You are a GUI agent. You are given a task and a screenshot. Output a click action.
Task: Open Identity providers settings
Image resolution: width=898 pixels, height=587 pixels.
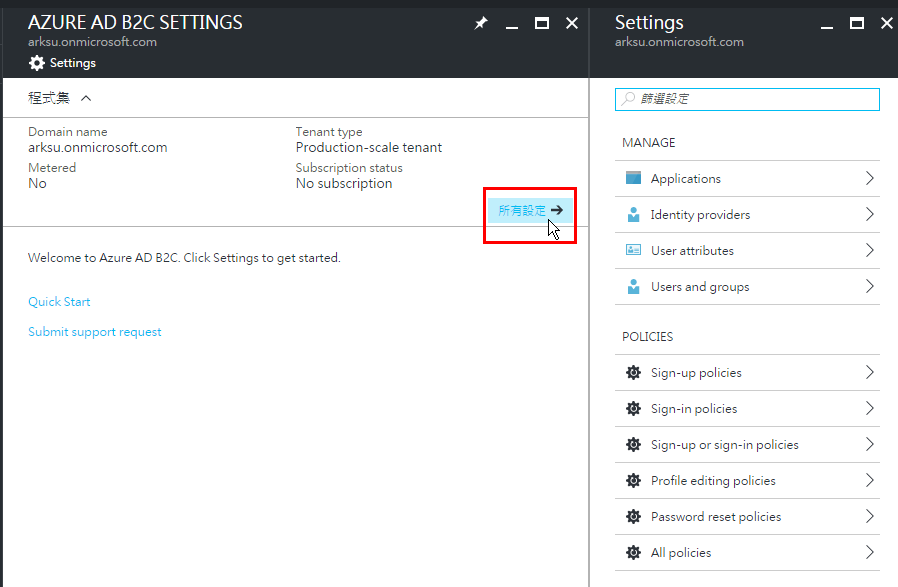point(747,215)
